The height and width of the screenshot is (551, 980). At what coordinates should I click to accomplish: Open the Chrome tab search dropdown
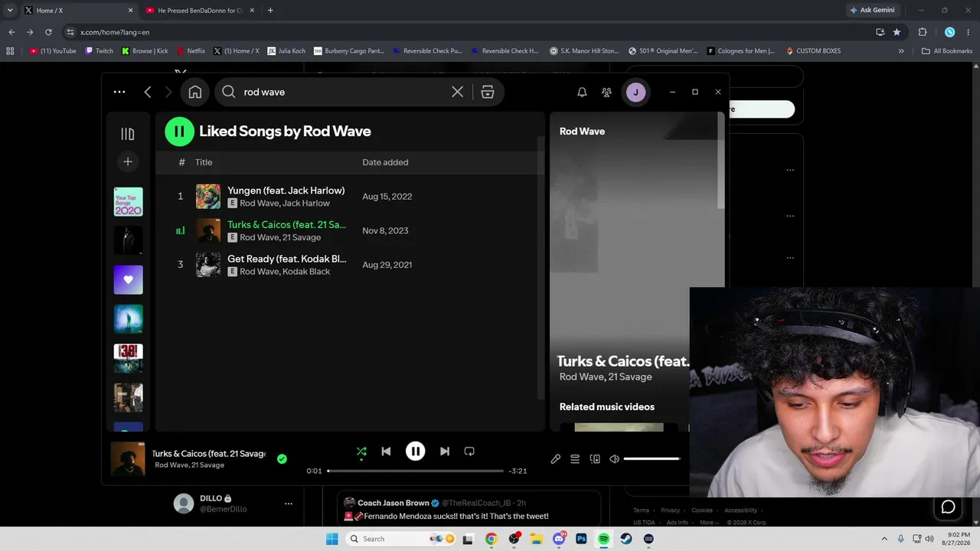[x=10, y=11]
